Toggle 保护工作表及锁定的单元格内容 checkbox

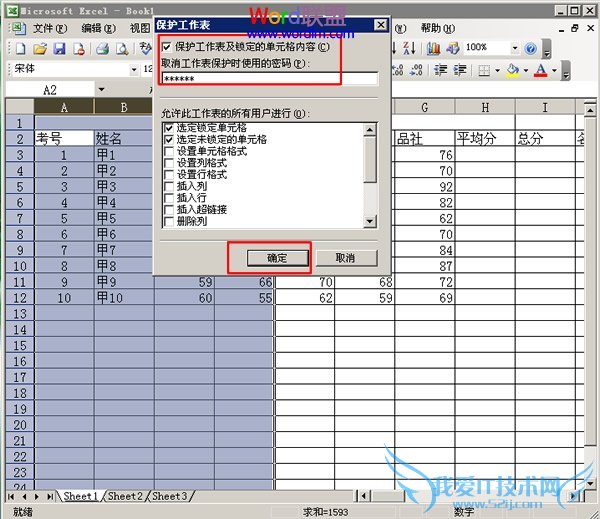pos(167,47)
